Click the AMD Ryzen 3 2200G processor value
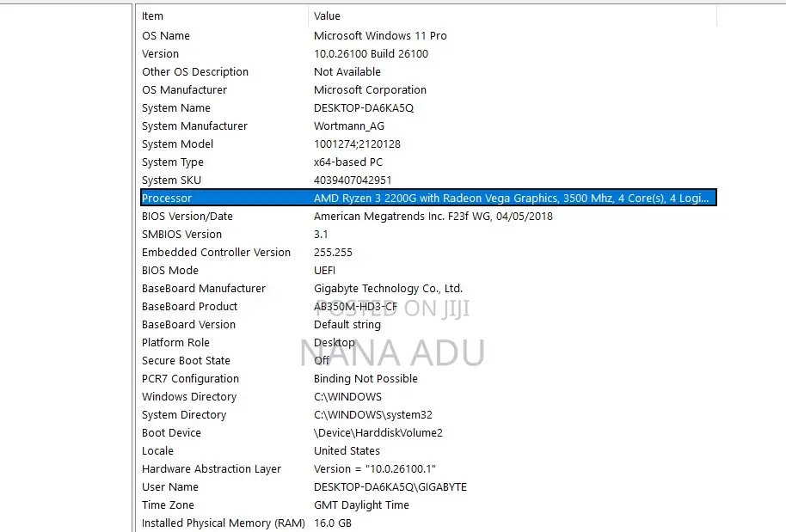The height and width of the screenshot is (532, 786). point(512,199)
